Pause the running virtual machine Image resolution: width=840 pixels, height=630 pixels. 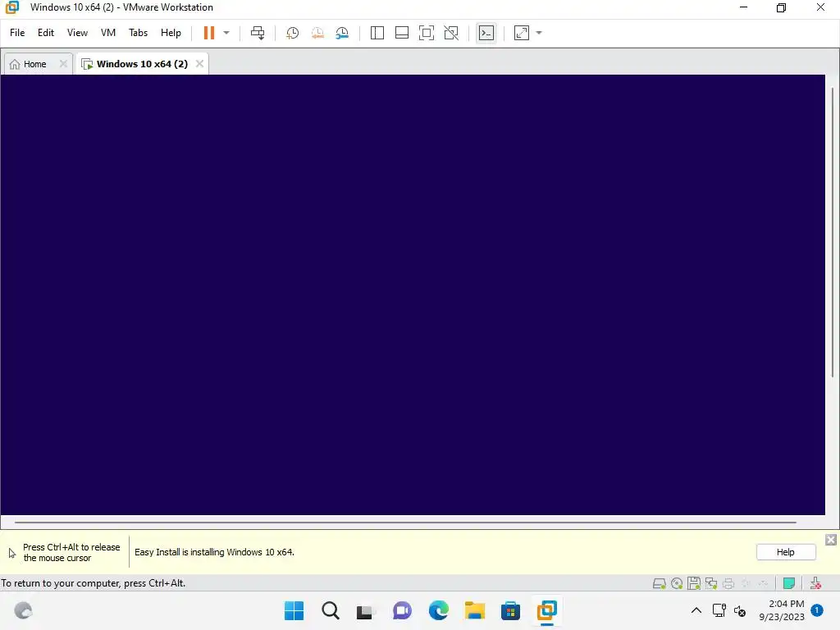[x=209, y=33]
